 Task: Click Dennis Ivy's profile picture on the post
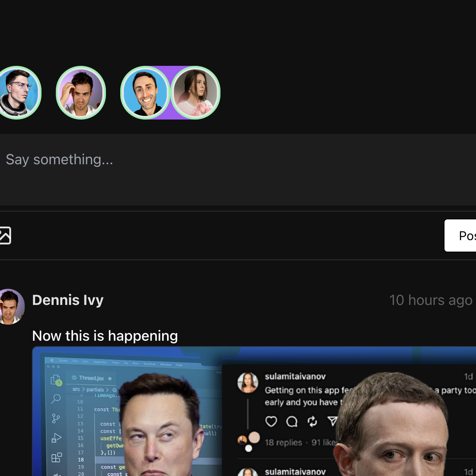point(11,307)
